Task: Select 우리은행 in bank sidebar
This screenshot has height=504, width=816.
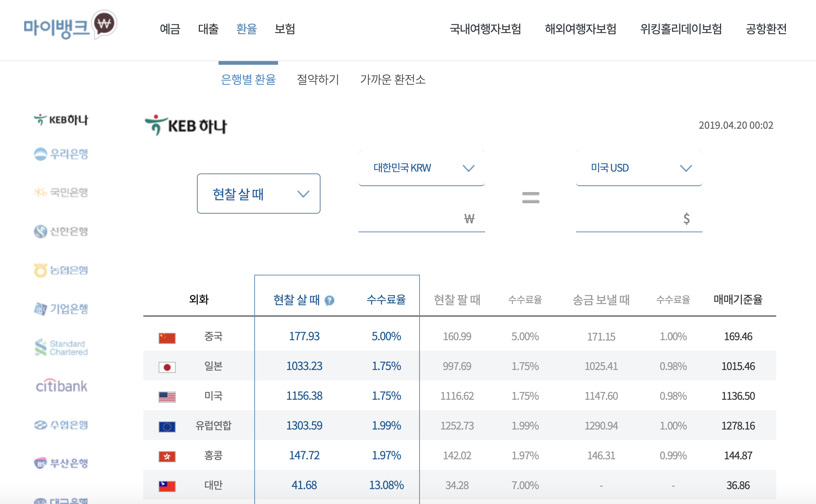Action: [x=61, y=154]
